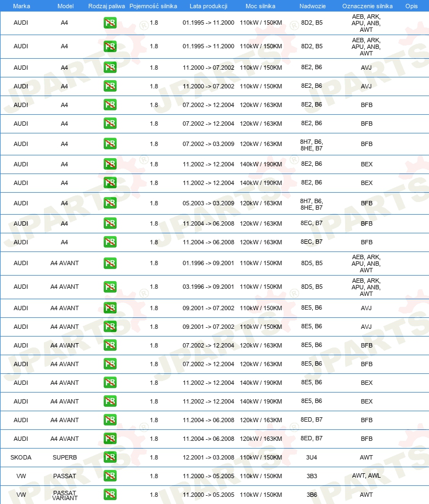Viewport: 429px width, 504px height.
Task: Click engine code AWT in SKODA SUPERB row
Action: pos(366,457)
